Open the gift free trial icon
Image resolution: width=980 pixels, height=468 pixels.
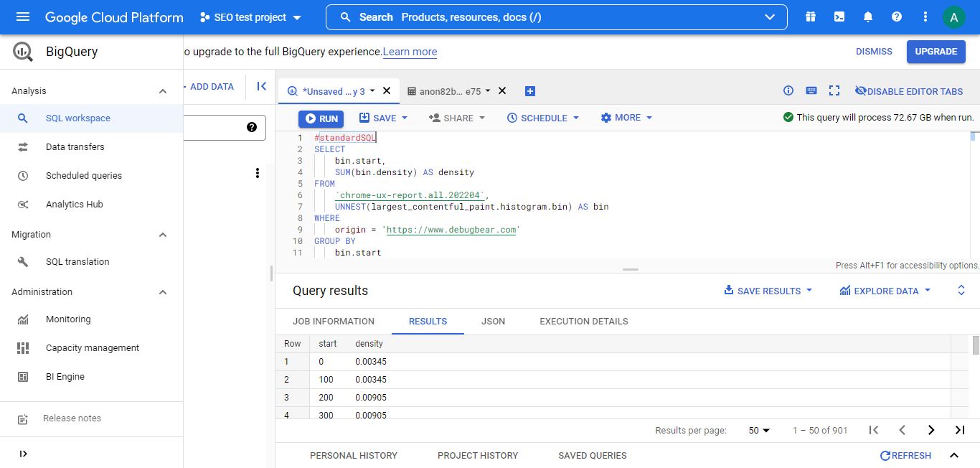coord(811,17)
